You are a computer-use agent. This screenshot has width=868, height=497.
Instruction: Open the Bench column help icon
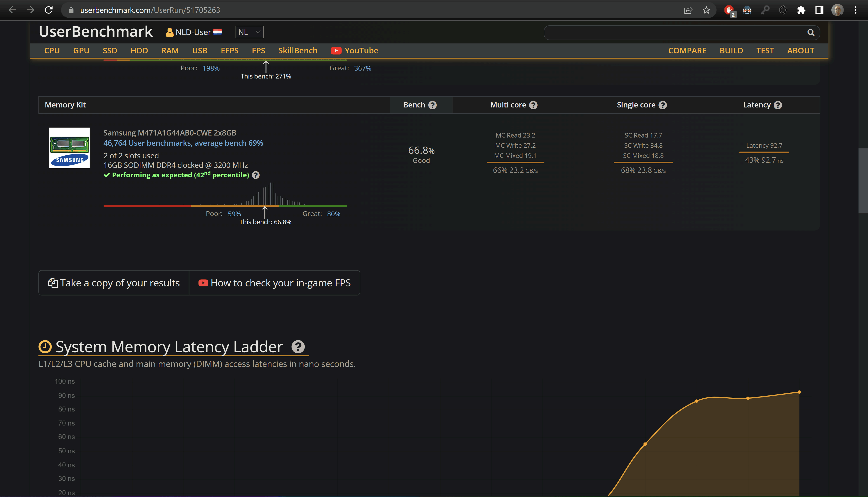pyautogui.click(x=432, y=105)
